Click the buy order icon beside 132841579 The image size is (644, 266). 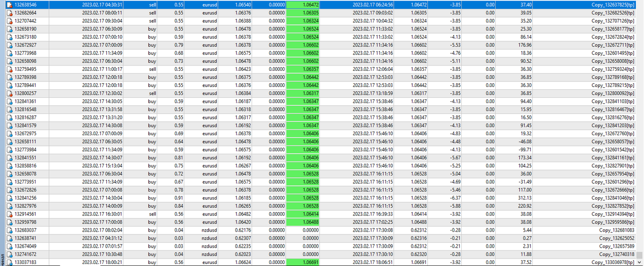(9, 125)
